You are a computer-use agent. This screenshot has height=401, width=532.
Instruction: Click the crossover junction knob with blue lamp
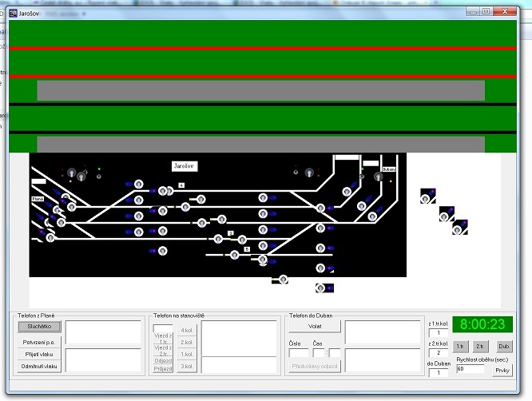pos(320,208)
